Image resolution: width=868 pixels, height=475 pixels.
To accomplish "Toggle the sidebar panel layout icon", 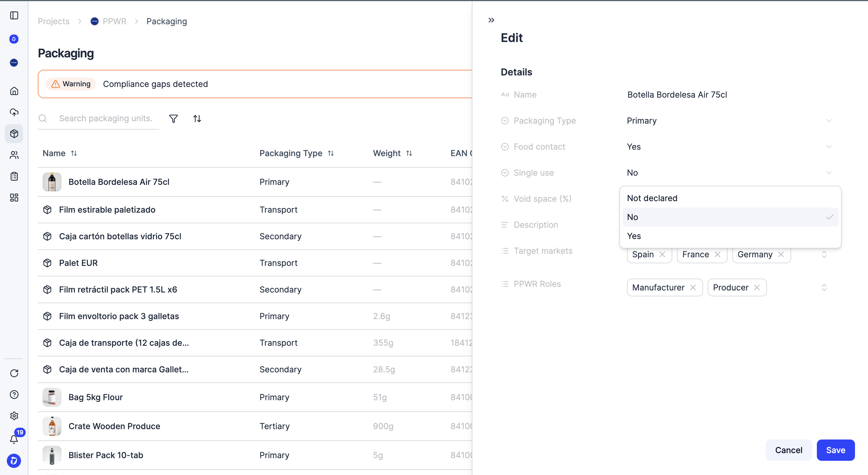I will click(14, 15).
